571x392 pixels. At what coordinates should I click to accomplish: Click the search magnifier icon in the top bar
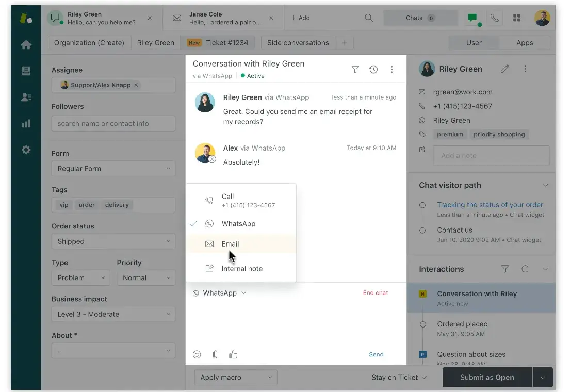pyautogui.click(x=368, y=18)
